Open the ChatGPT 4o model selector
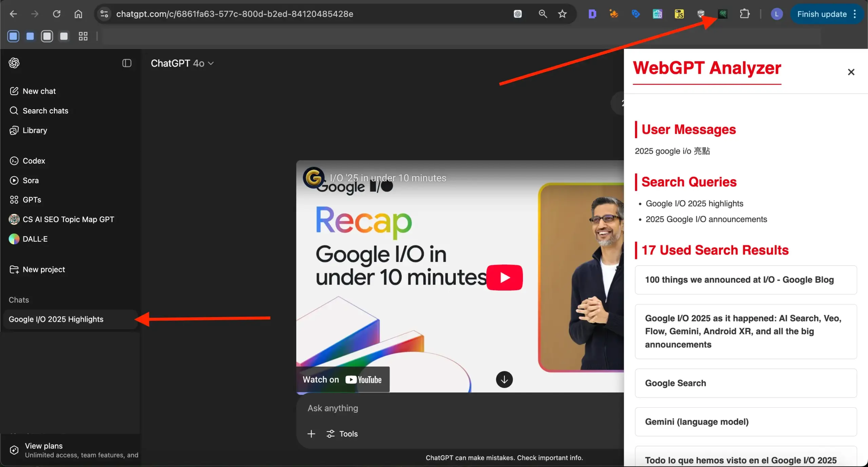Viewport: 868px width, 467px height. 182,63
